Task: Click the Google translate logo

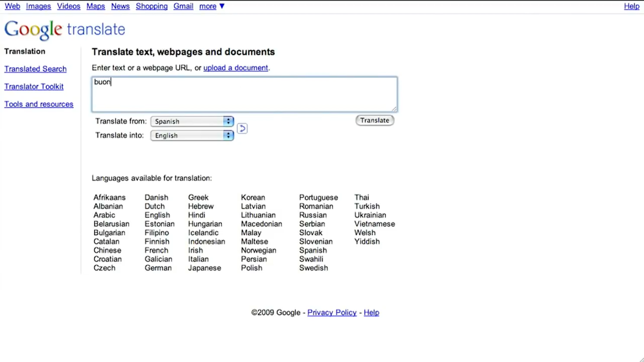Action: pyautogui.click(x=65, y=30)
